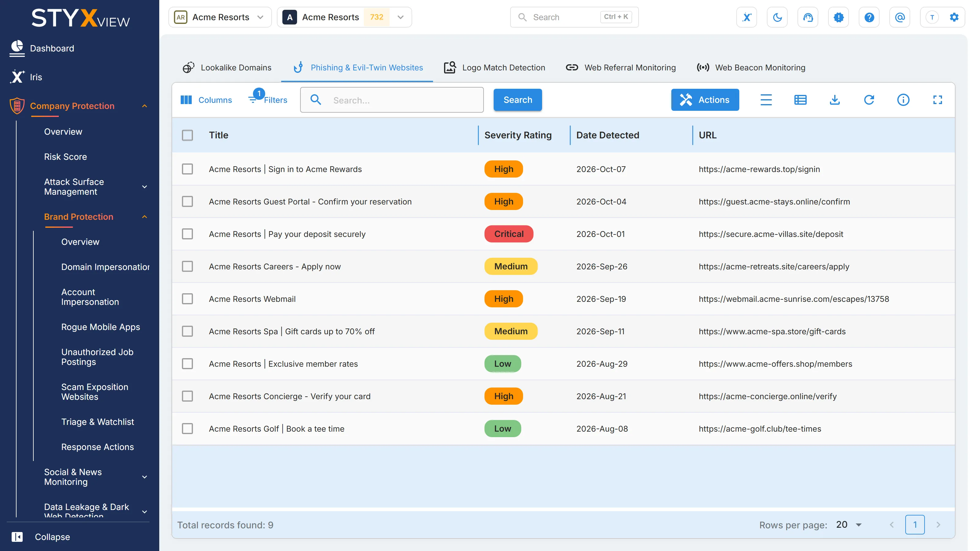
Task: Switch to Logo Match Detection tab
Action: click(x=495, y=68)
